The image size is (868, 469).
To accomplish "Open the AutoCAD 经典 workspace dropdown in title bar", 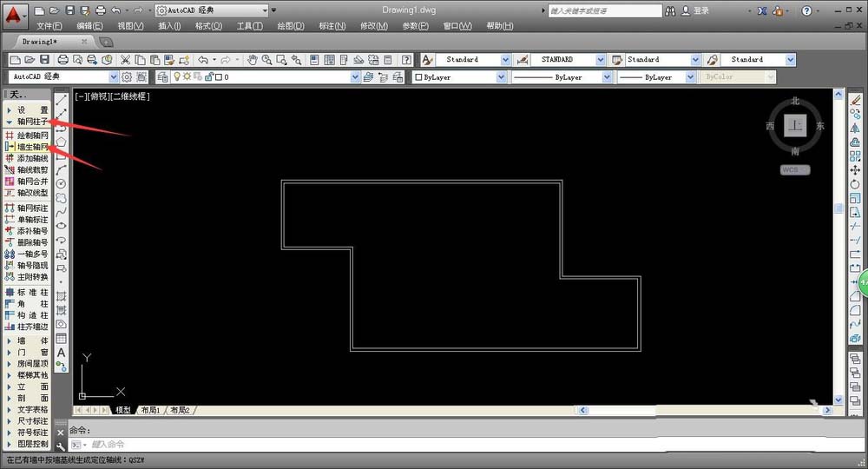I will pos(265,10).
